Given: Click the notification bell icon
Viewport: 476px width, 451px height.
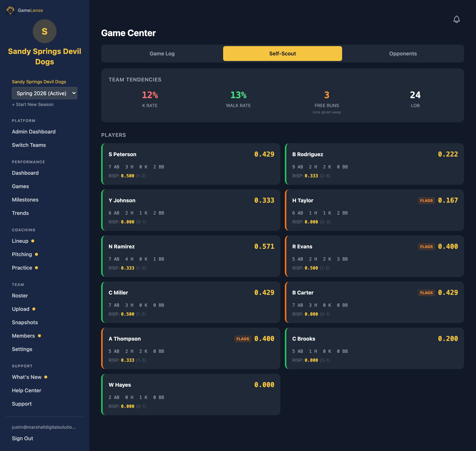Looking at the screenshot, I should click(456, 20).
